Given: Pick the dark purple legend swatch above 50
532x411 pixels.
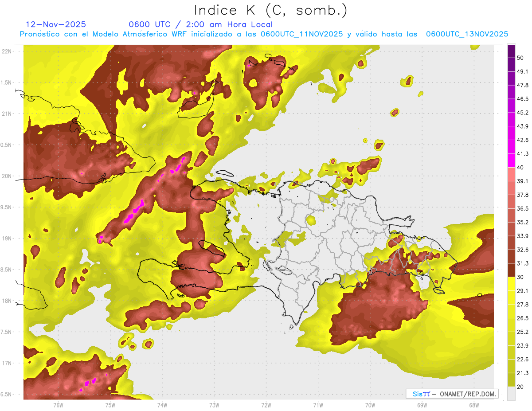Looking at the screenshot, I should (511, 51).
